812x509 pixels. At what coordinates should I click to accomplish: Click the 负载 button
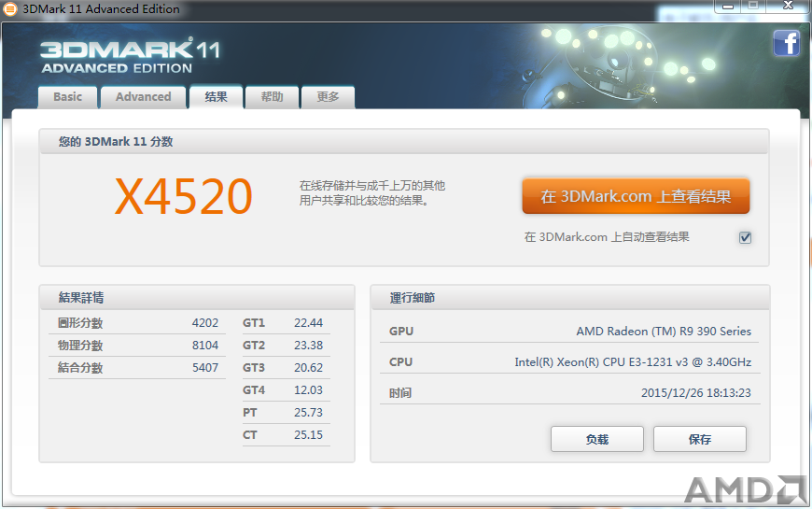(597, 440)
